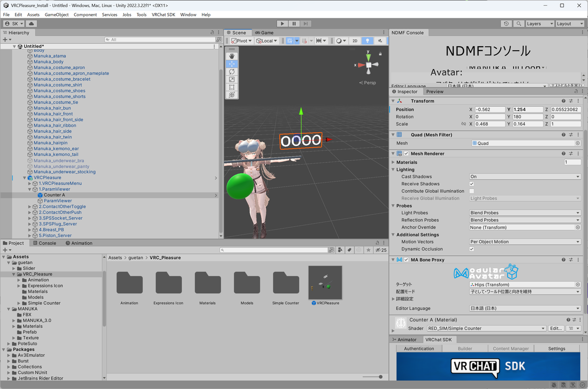Open the Component menu
588x389 pixels.
click(x=85, y=14)
